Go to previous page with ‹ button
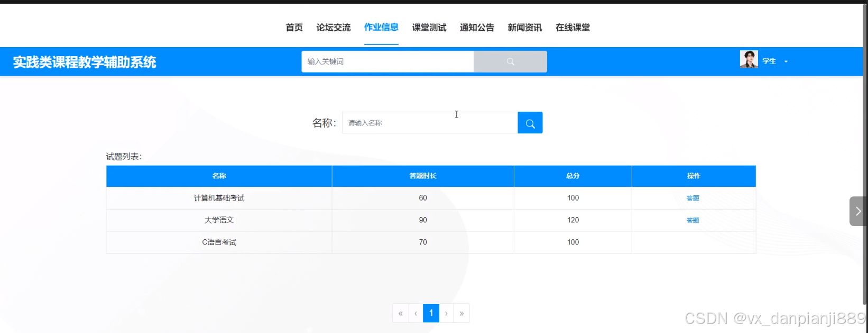Image resolution: width=868 pixels, height=333 pixels. 416,313
